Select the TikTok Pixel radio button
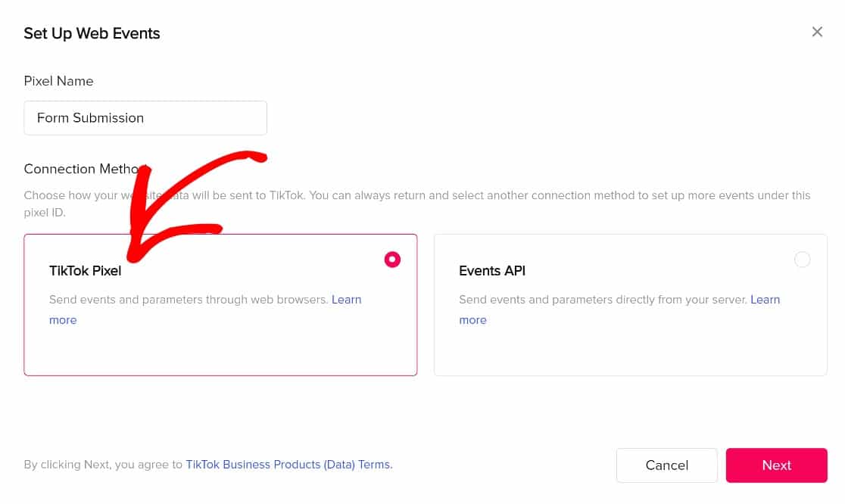The image size is (845, 504). [392, 260]
